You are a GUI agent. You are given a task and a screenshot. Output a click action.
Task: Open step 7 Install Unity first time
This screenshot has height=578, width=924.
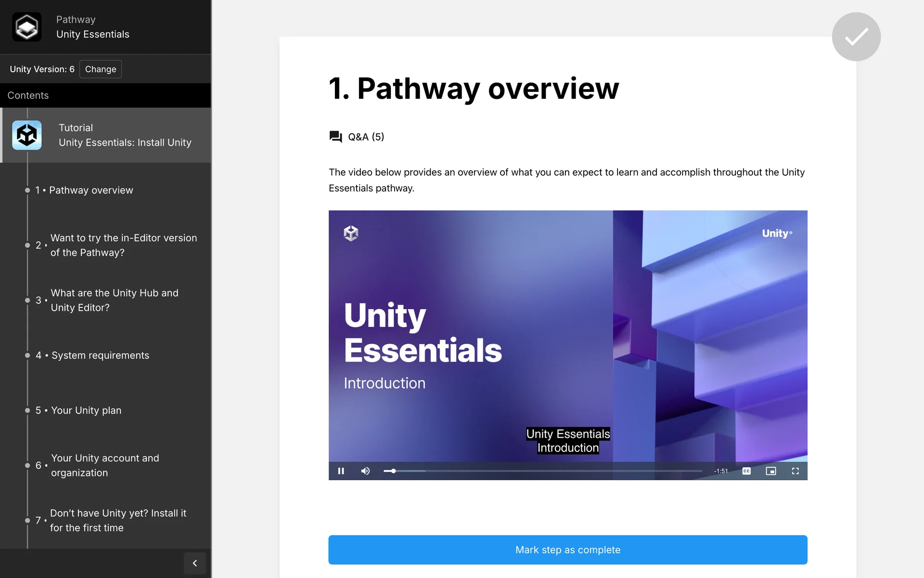click(118, 520)
